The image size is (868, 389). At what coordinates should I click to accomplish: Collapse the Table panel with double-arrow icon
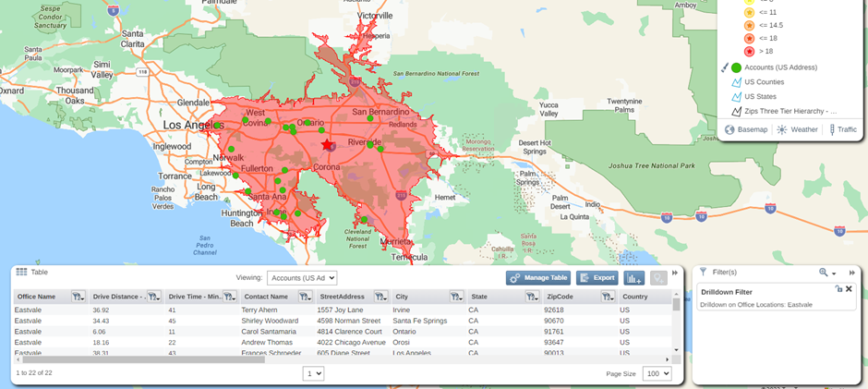coord(675,273)
